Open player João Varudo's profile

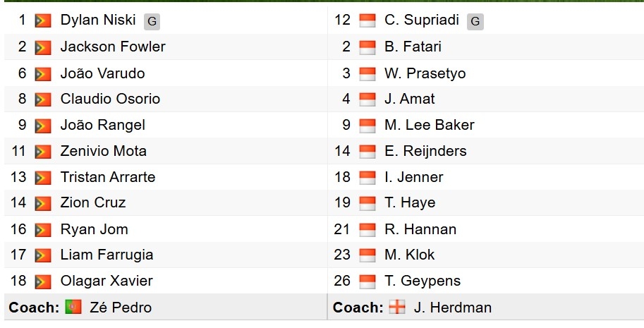pos(103,73)
